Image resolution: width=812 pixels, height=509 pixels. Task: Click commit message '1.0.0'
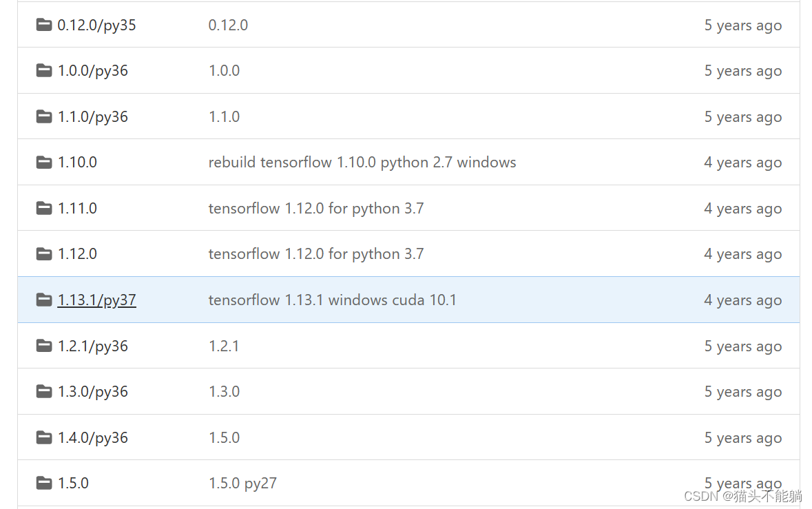[x=224, y=70]
